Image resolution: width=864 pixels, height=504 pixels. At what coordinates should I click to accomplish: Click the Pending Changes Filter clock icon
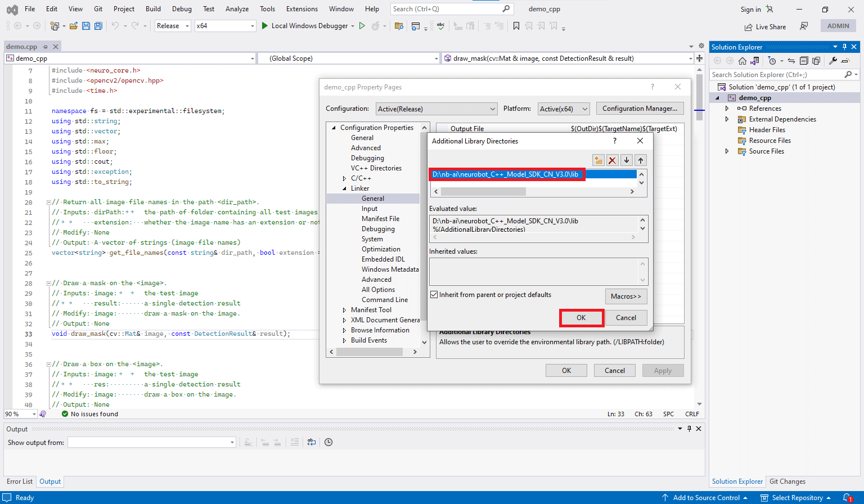tap(772, 61)
